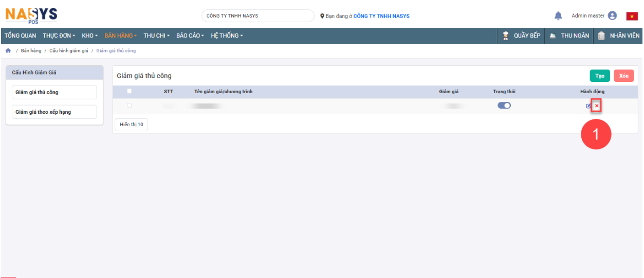Open the Hiển thị 10 page-size dropdown
The image size is (644, 278).
point(131,125)
